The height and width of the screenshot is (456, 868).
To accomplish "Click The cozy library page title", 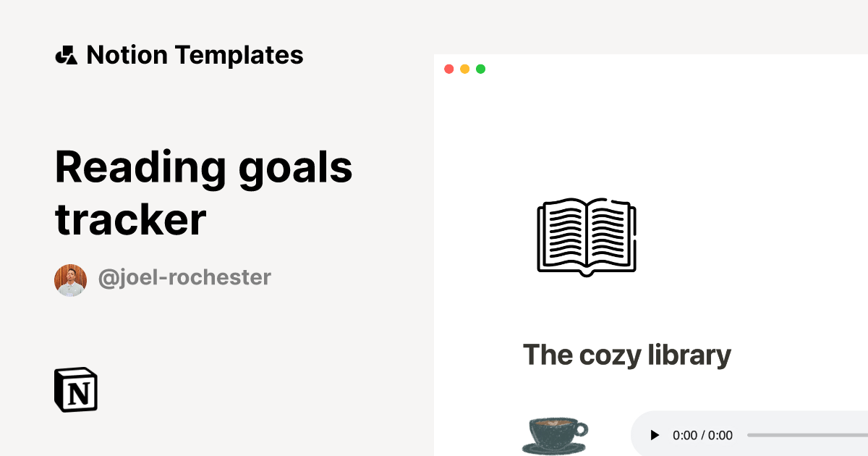I will click(627, 355).
